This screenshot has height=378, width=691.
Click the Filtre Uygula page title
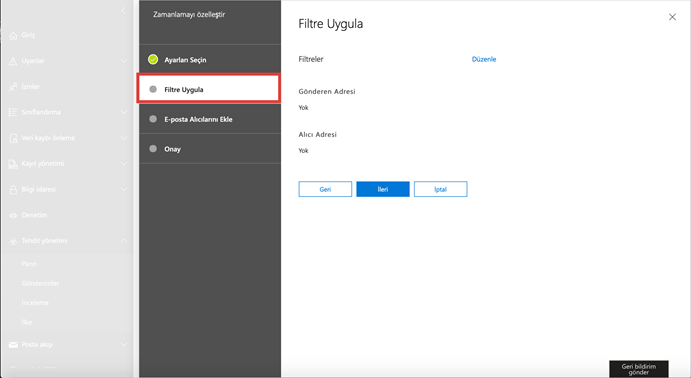point(331,24)
